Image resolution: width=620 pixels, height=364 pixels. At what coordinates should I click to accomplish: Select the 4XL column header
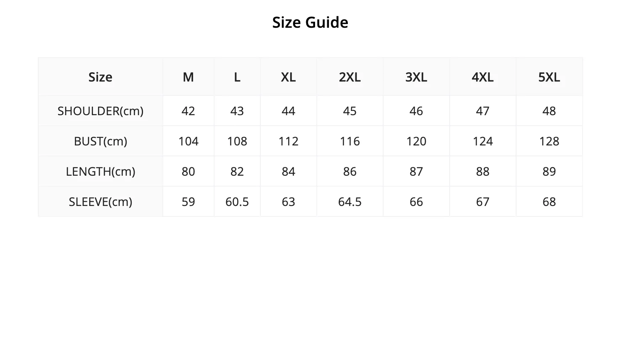point(483,77)
